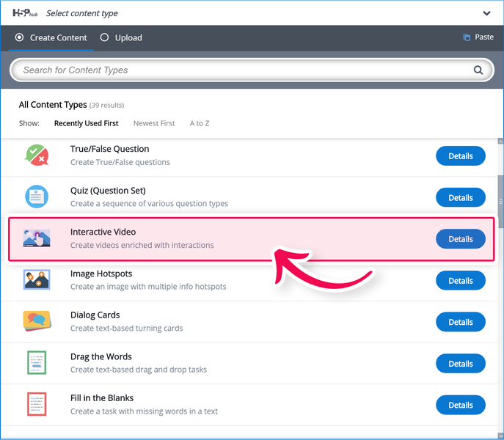Viewport: 504px width, 440px height.
Task: Click the content list scrollbar thumb
Action: point(500,202)
